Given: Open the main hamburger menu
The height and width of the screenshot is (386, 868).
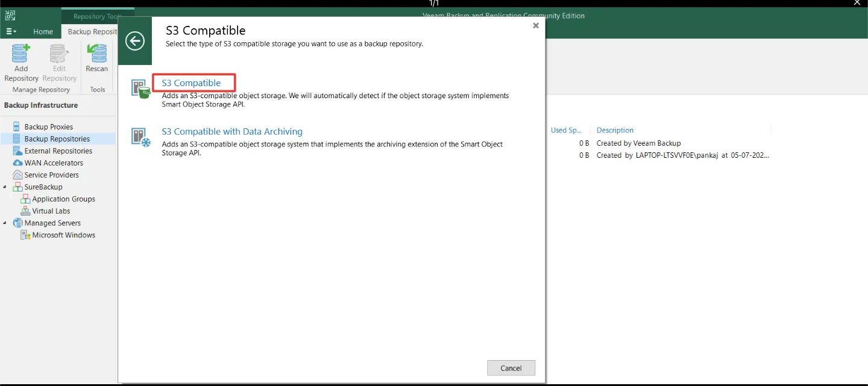Looking at the screenshot, I should [x=11, y=31].
